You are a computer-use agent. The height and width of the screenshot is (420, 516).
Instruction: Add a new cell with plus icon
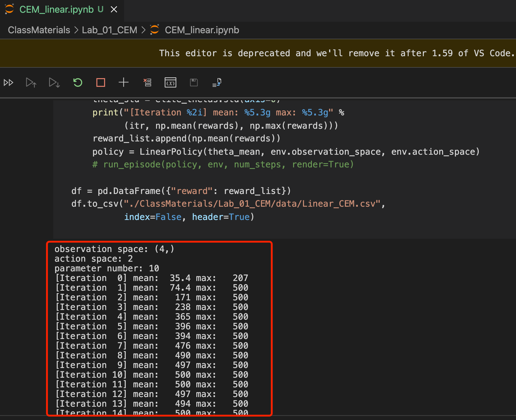coord(123,82)
